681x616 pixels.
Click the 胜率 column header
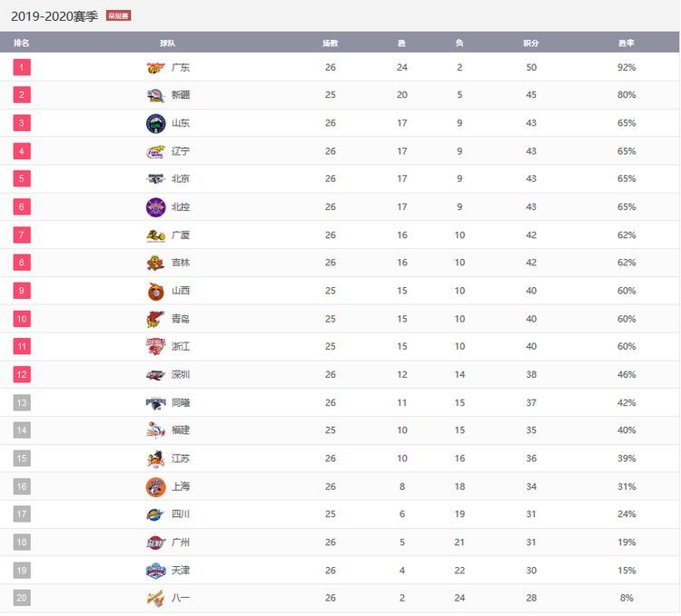[x=627, y=43]
